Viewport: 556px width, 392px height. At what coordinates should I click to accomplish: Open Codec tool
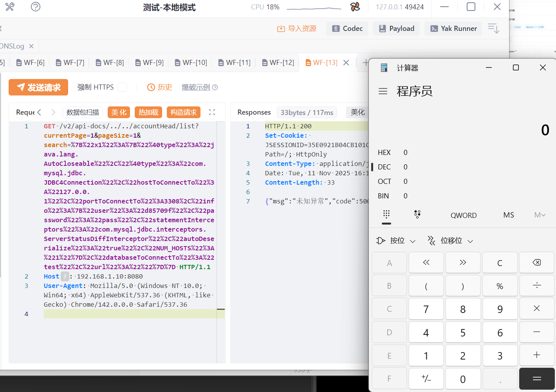pos(347,29)
